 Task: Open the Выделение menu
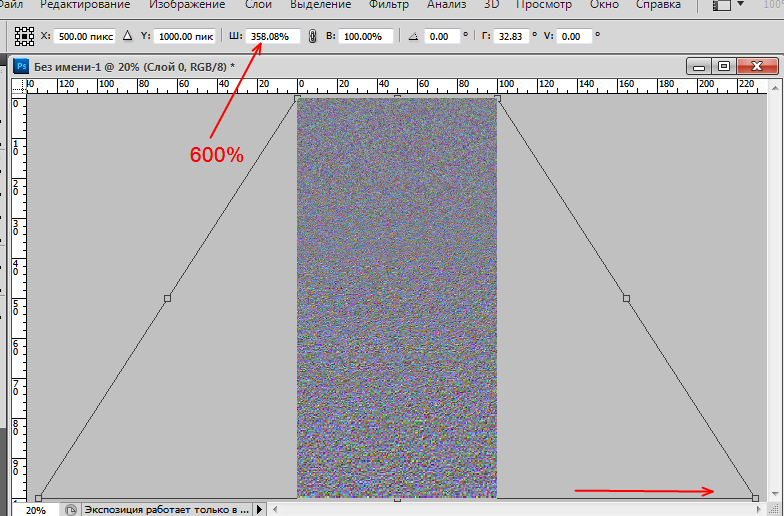320,4
